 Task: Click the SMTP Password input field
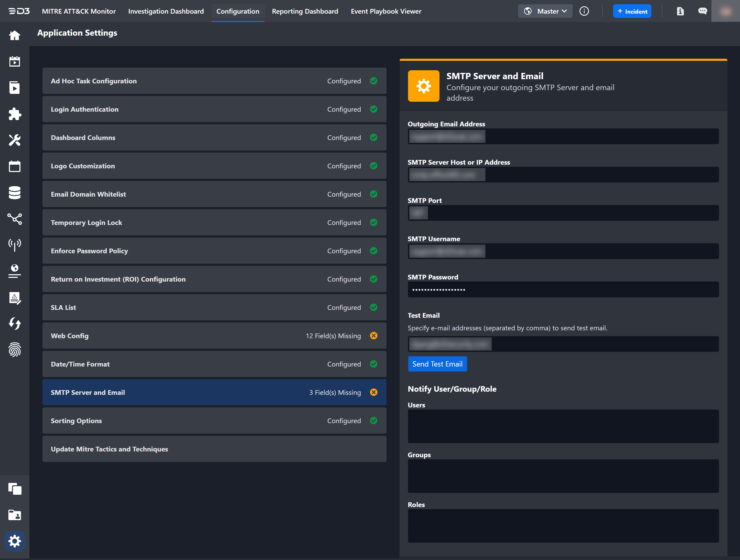(x=563, y=290)
